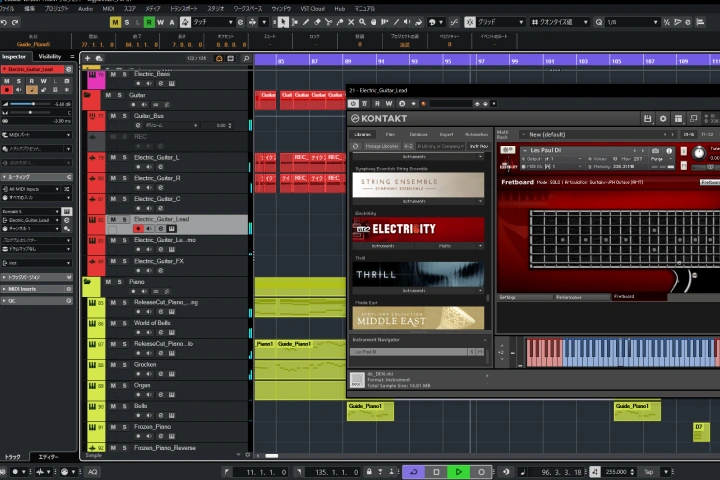
Task: Expand the MIDI Inserts inspector section
Action: pos(36,289)
